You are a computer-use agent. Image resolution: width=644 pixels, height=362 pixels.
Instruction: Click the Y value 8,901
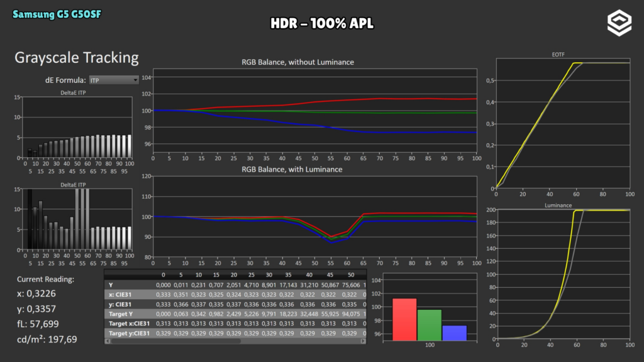point(269,285)
